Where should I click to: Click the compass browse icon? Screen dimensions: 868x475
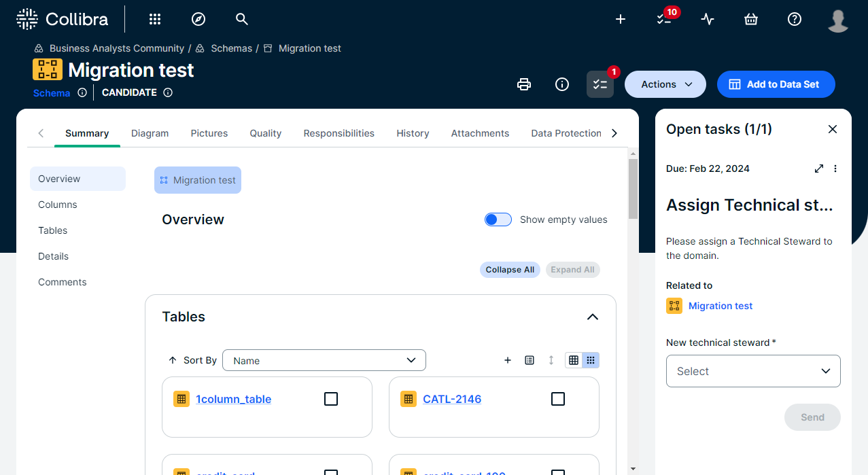[x=198, y=19]
